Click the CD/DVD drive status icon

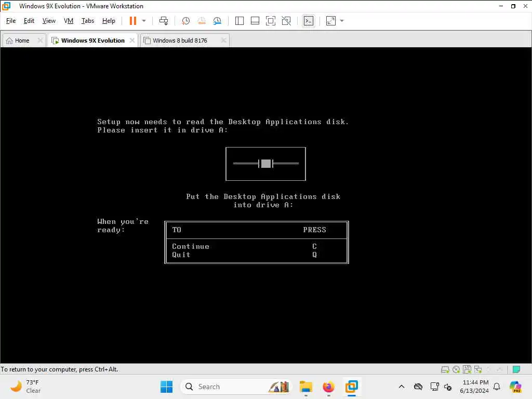(x=456, y=369)
